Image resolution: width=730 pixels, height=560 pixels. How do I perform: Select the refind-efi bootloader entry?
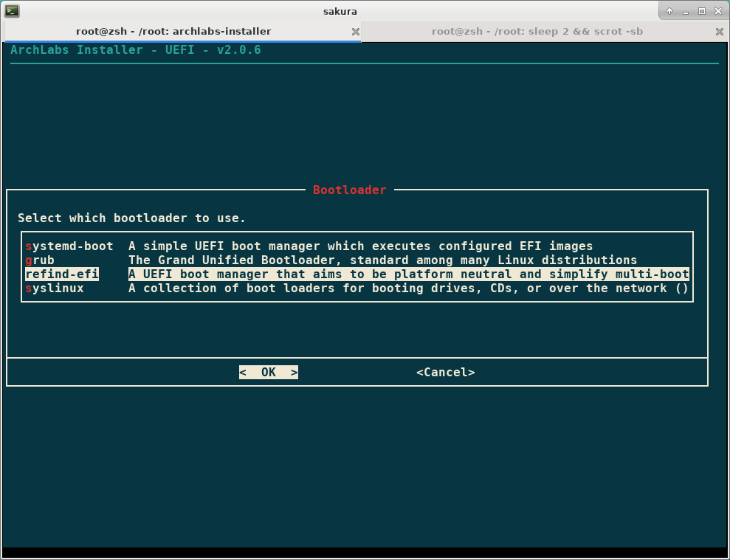point(357,274)
